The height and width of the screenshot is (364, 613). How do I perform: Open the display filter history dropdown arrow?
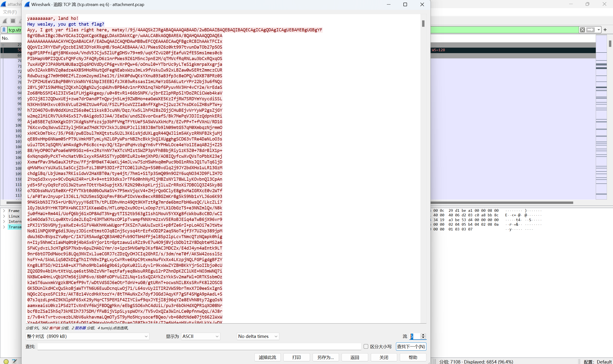[x=599, y=30]
